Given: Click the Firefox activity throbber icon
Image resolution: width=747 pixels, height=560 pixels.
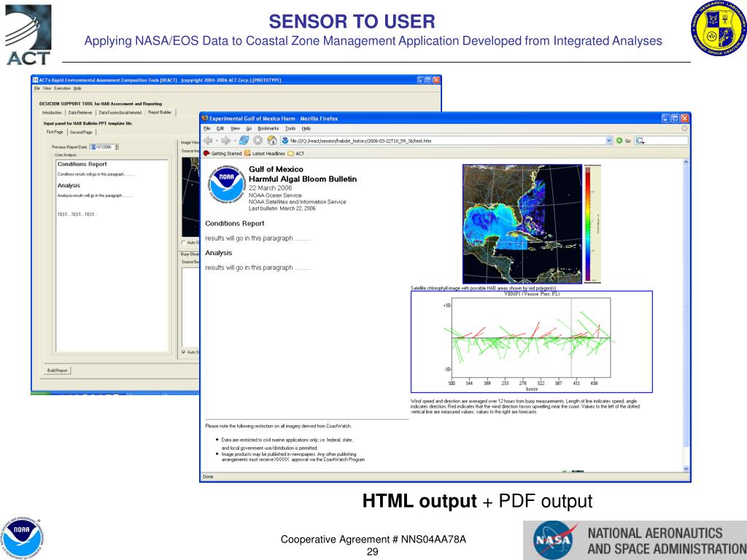Looking at the screenshot, I should pos(684,128).
